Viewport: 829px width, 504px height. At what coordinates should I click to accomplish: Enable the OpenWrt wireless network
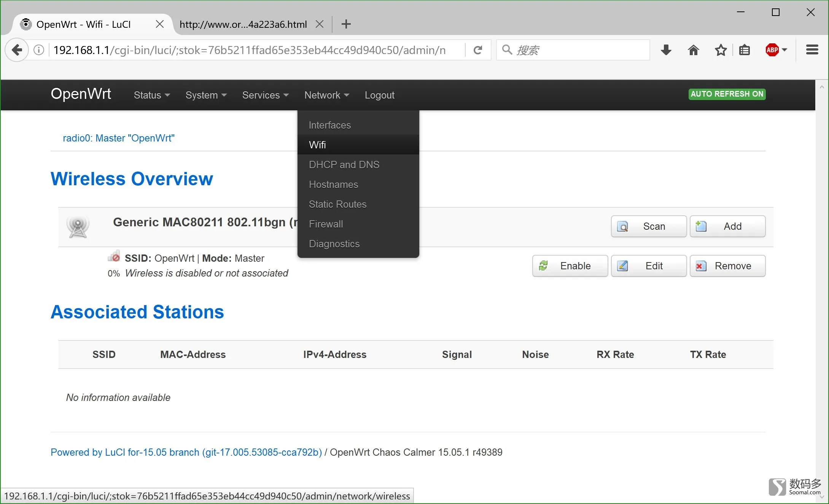point(570,266)
